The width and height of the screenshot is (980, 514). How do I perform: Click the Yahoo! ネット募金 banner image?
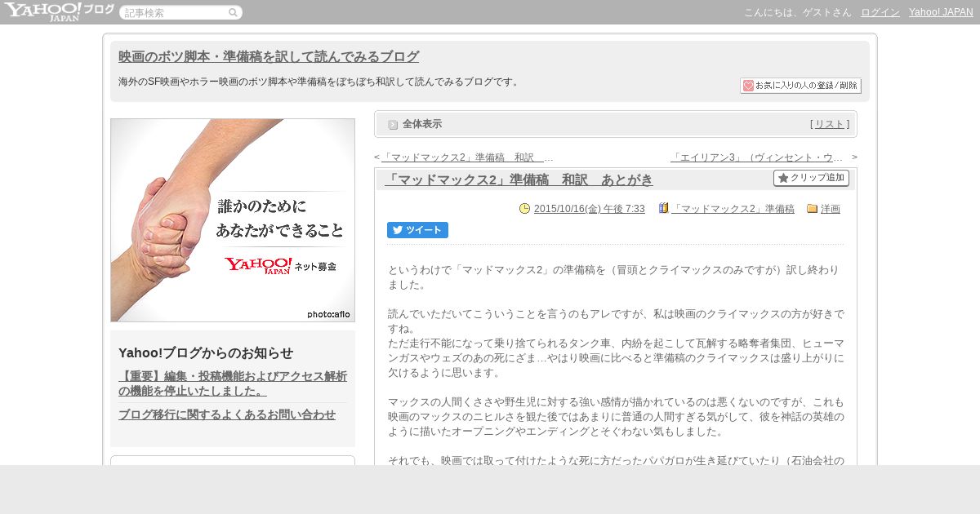click(233, 220)
